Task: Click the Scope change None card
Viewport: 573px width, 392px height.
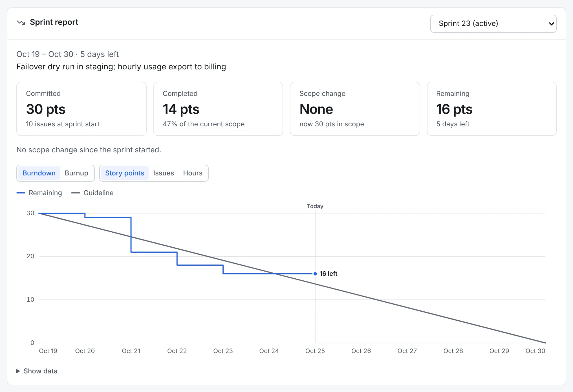Action: [355, 109]
